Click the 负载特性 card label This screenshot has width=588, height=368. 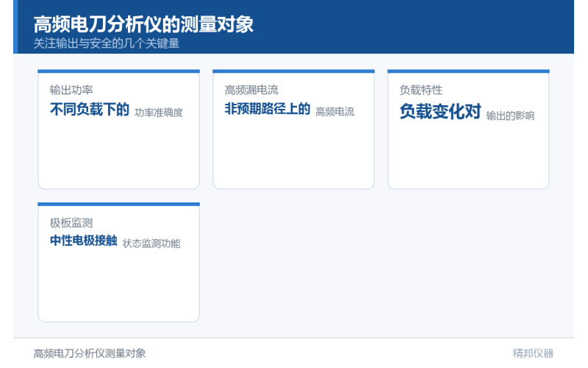[420, 90]
